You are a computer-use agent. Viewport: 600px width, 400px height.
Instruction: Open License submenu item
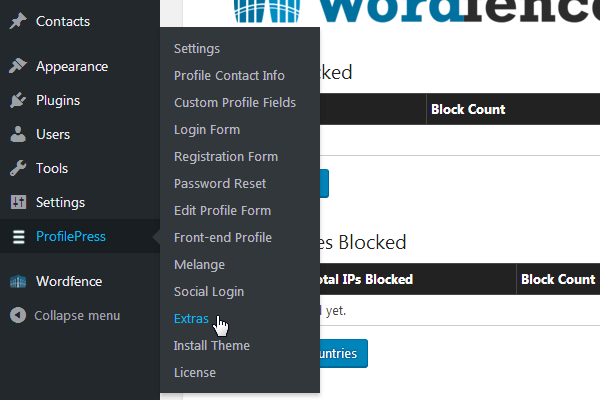(x=195, y=373)
